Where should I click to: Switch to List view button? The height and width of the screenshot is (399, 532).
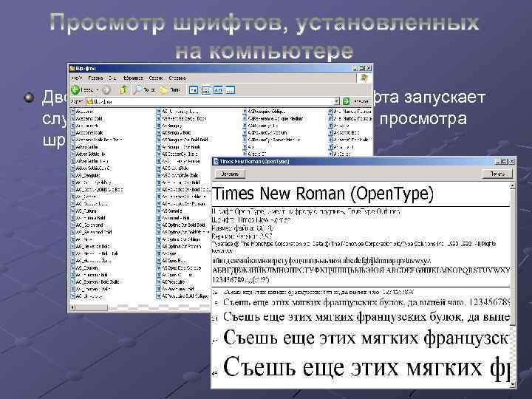[x=206, y=90]
